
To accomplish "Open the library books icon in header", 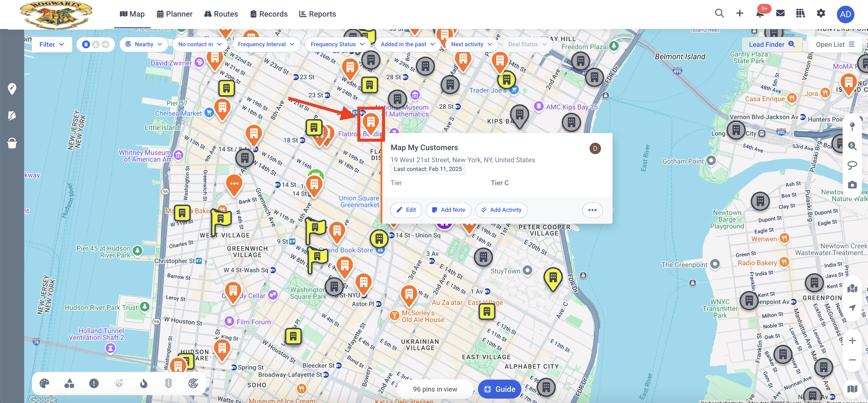I will tap(800, 14).
